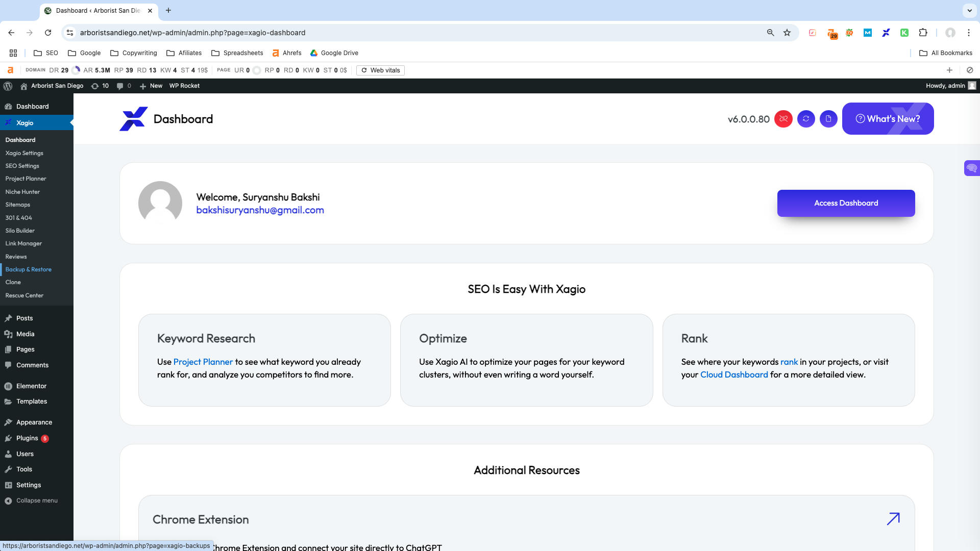Click the red disconnect icon beside the version number
Viewport: 980px width, 551px height.
tap(783, 119)
